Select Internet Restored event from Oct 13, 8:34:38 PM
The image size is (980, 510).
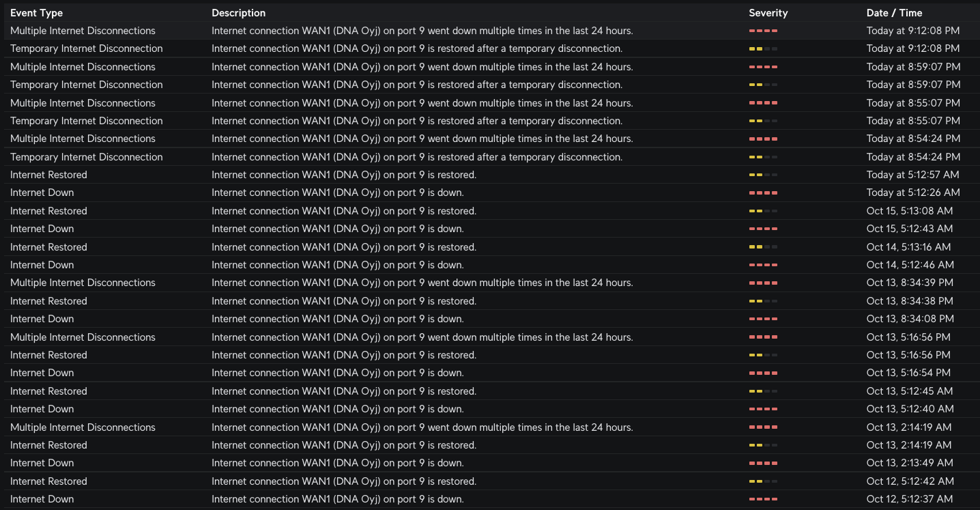pyautogui.click(x=48, y=301)
